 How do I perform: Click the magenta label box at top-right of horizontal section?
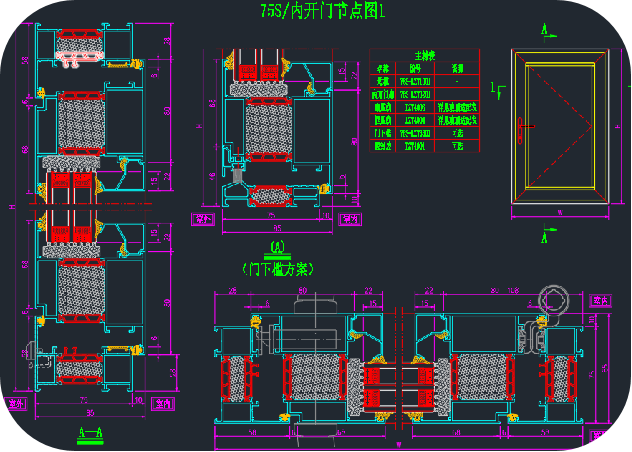(600, 299)
